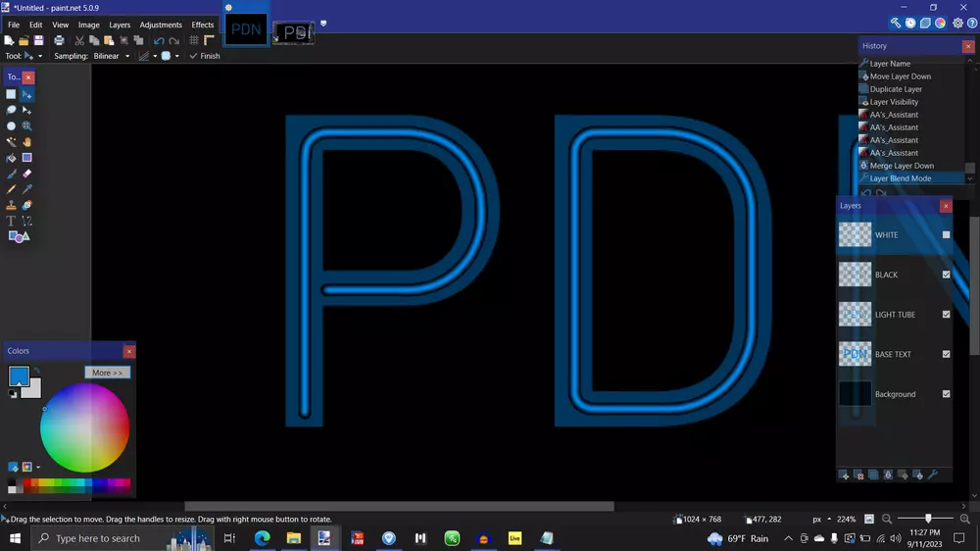The width and height of the screenshot is (980, 551).
Task: Select the Gradient tool
Action: point(26,158)
